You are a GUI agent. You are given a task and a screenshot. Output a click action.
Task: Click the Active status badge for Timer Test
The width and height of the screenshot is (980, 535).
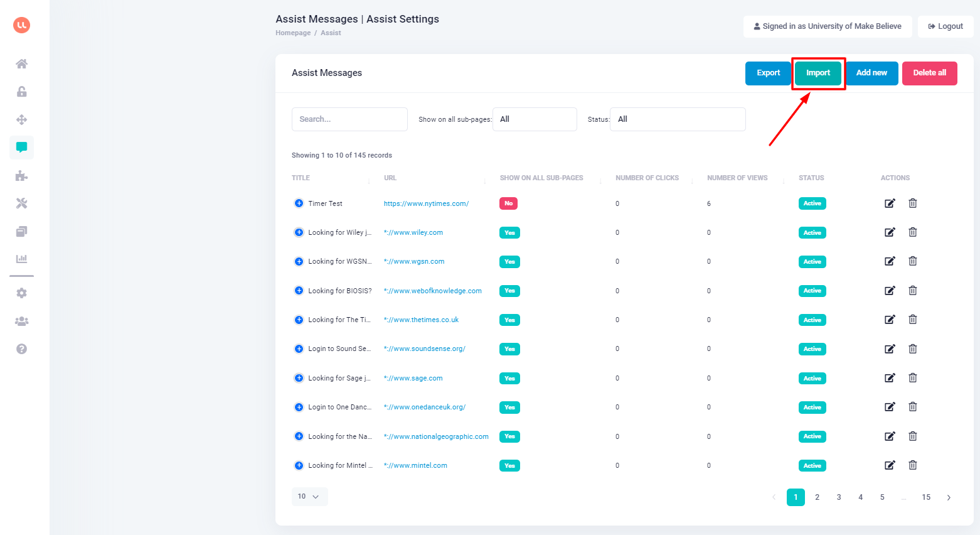coord(812,203)
